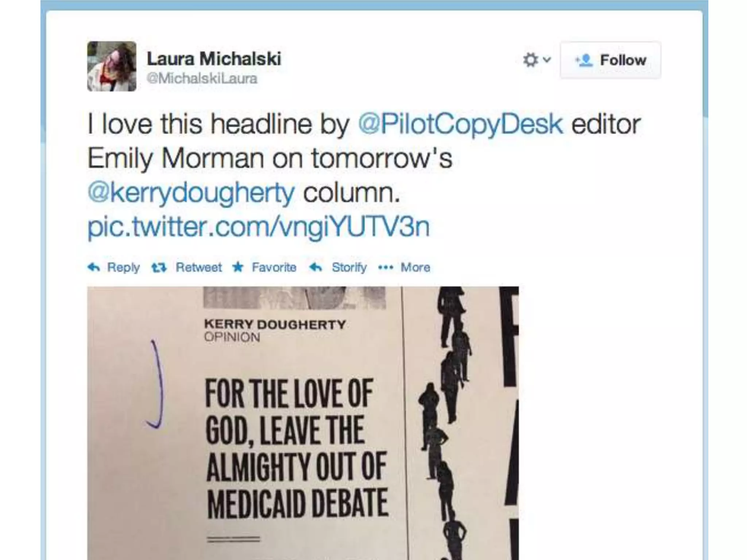
Task: Click the Reply text action
Action: [x=124, y=268]
